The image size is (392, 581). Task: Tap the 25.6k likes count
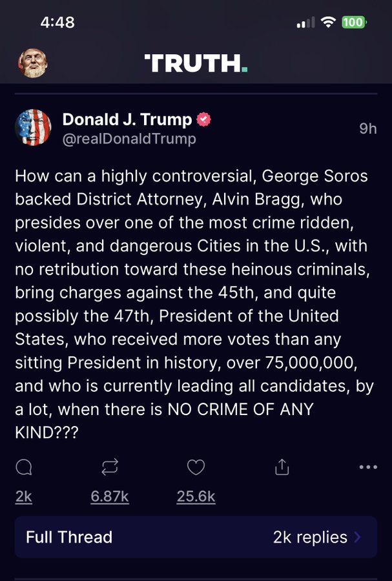(x=196, y=496)
